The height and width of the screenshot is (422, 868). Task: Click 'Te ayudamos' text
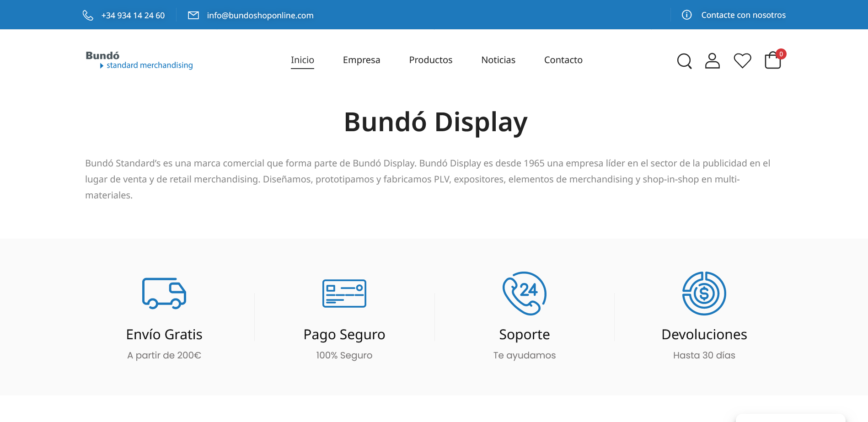(x=525, y=355)
